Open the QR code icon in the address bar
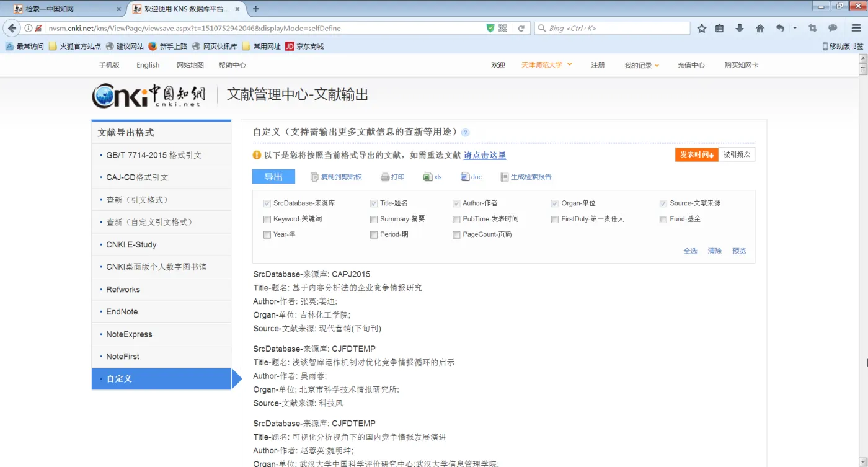The image size is (868, 467). 503,29
